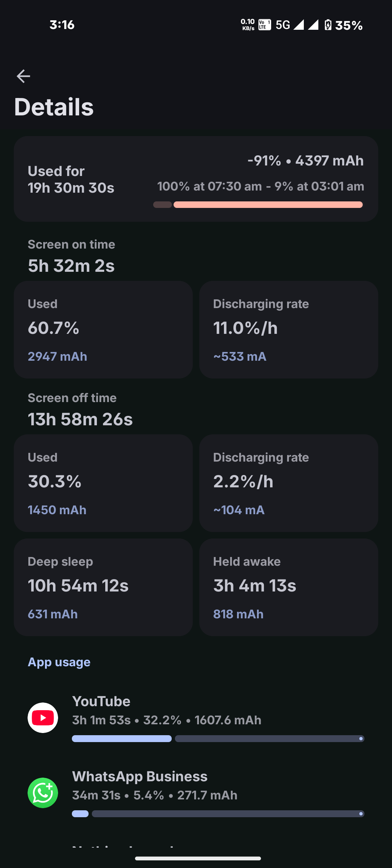Tap the screen-off Used 30.3% card
The width and height of the screenshot is (392, 868).
pyautogui.click(x=103, y=483)
